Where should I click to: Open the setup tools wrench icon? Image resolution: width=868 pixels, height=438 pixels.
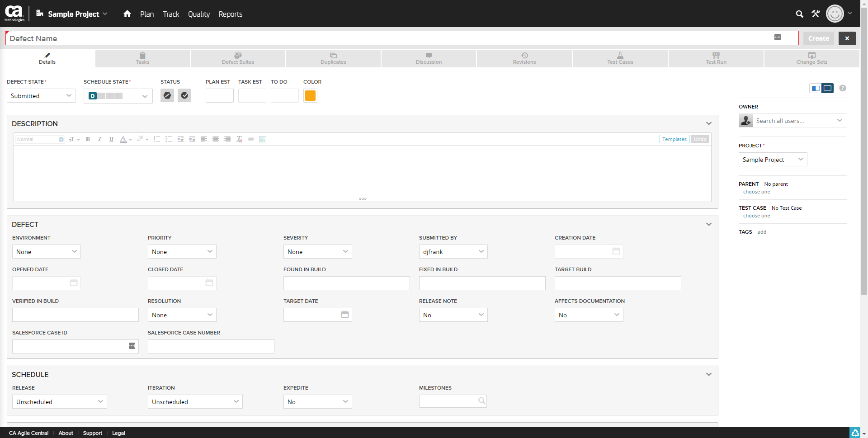click(x=816, y=14)
